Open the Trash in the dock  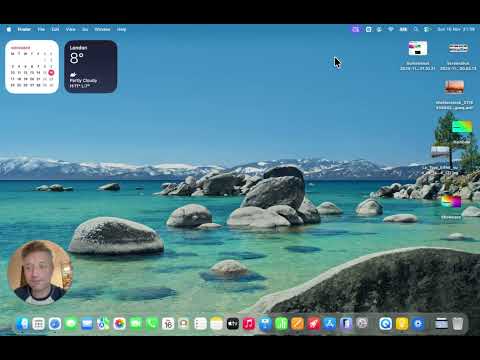(458, 324)
